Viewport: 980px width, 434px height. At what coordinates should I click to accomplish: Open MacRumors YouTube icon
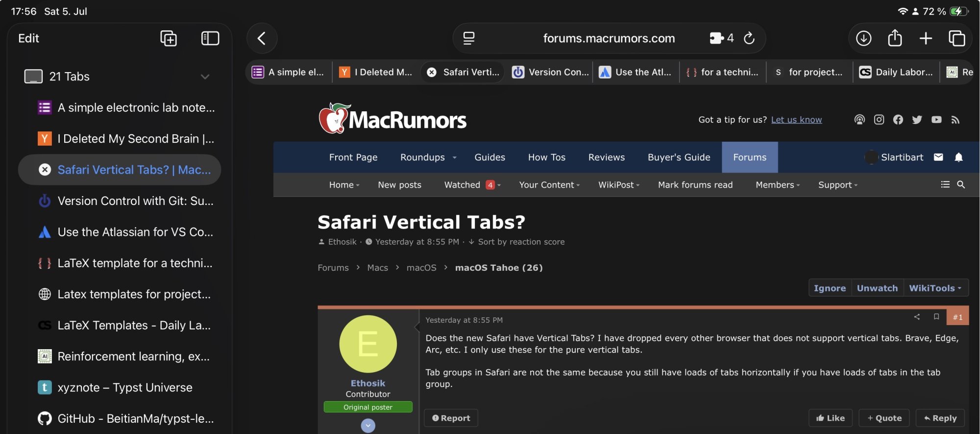[936, 120]
